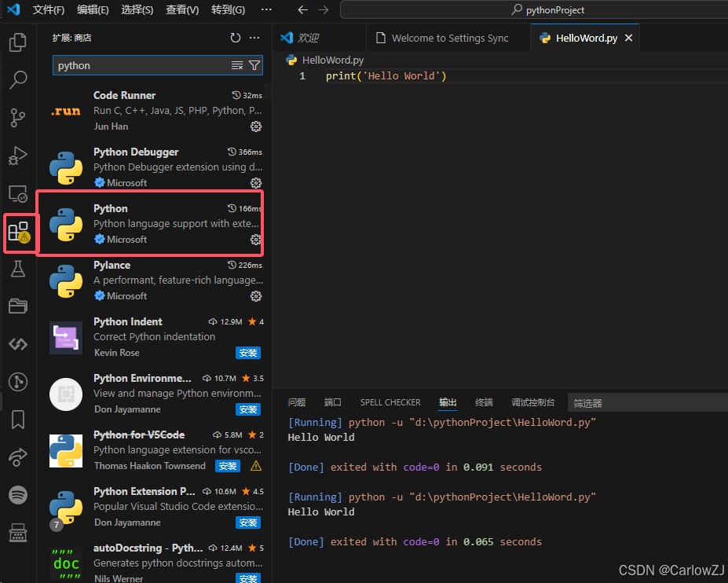Open the Source Control view
The image size is (728, 583).
tap(18, 118)
